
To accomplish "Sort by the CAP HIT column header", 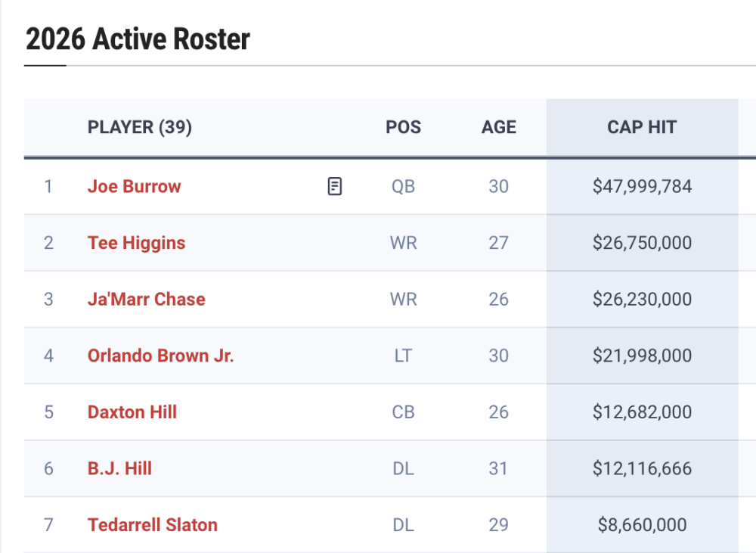I will click(642, 127).
